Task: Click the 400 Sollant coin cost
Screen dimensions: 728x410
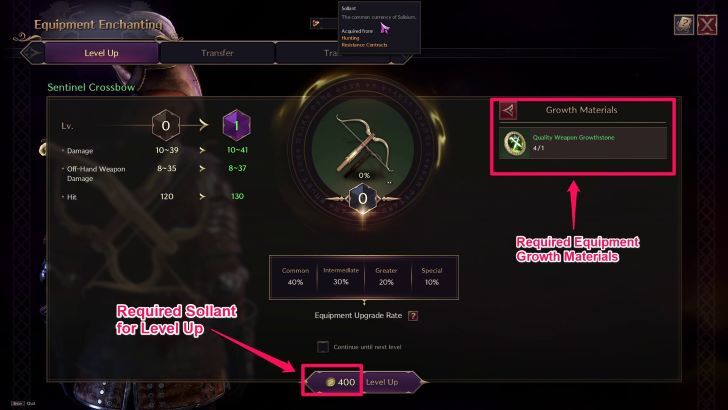Action: 341,382
